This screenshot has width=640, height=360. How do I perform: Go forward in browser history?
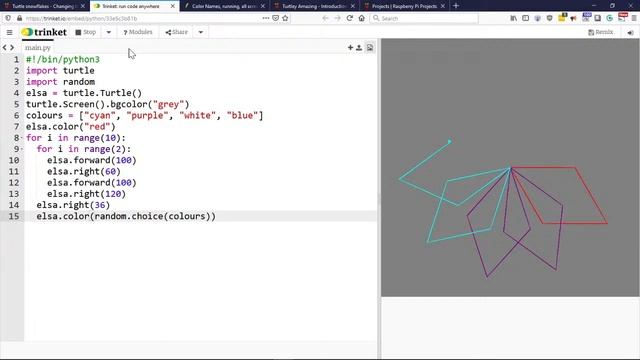click(337, 18)
